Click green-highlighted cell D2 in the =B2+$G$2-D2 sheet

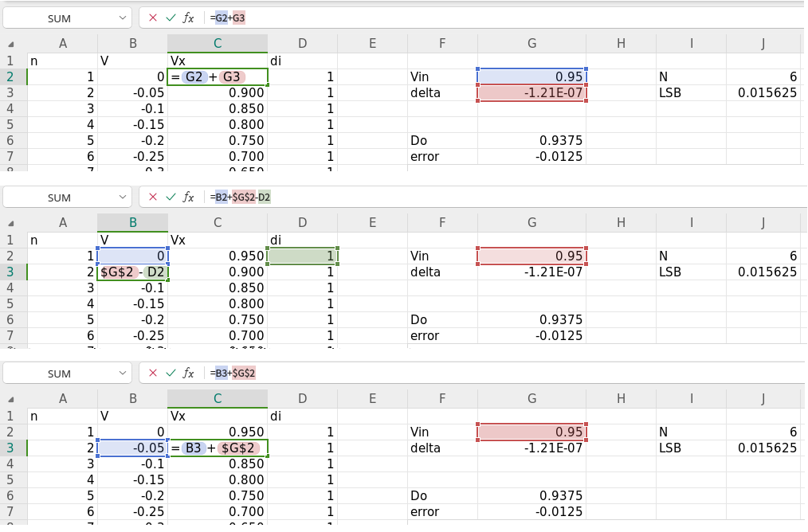pyautogui.click(x=303, y=256)
